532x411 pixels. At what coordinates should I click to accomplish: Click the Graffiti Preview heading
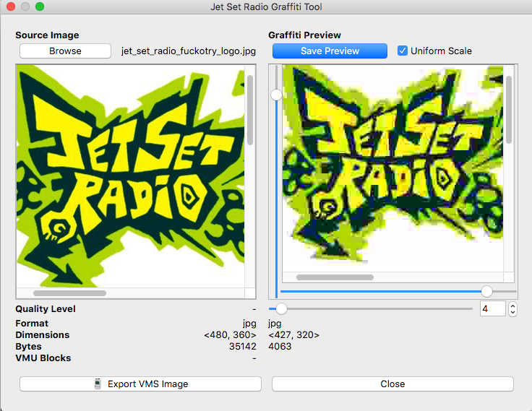coord(304,35)
